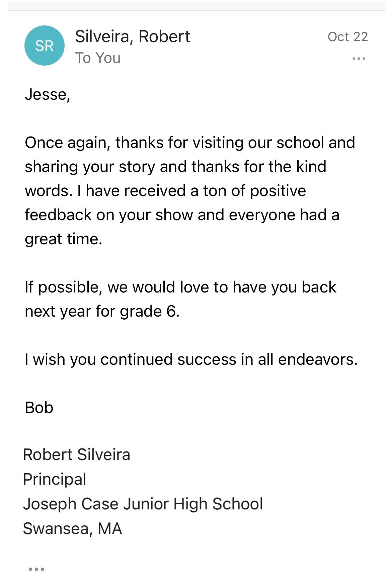Click the "Swansea, MA" location line

[x=72, y=529]
